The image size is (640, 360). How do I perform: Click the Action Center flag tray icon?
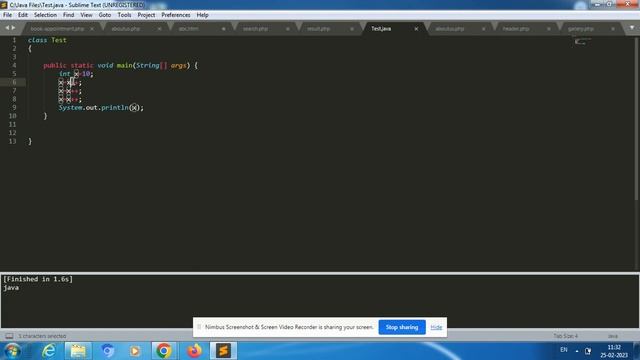coord(588,351)
